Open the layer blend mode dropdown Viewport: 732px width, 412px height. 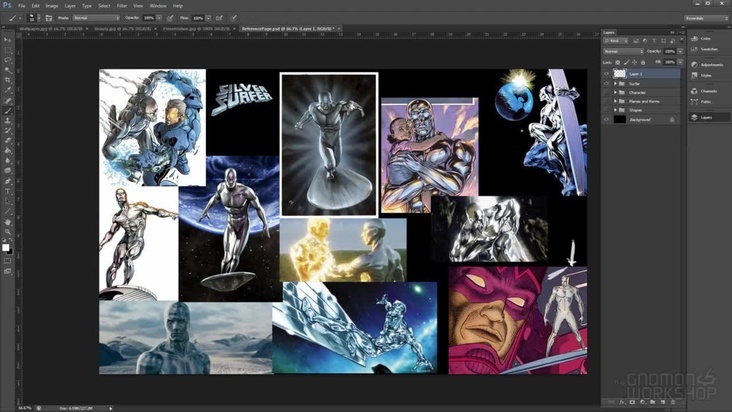pos(623,50)
